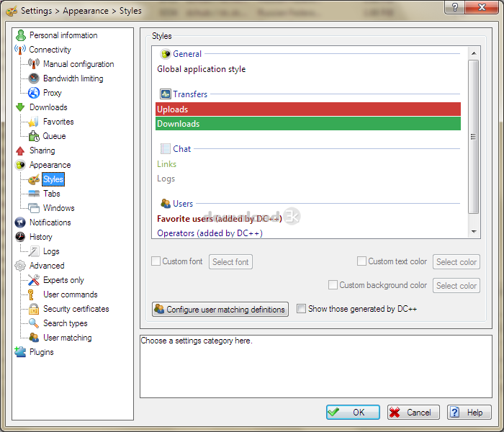Viewport: 504px width, 432px height.
Task: Click the Sharing red arrow icon
Action: [20, 150]
